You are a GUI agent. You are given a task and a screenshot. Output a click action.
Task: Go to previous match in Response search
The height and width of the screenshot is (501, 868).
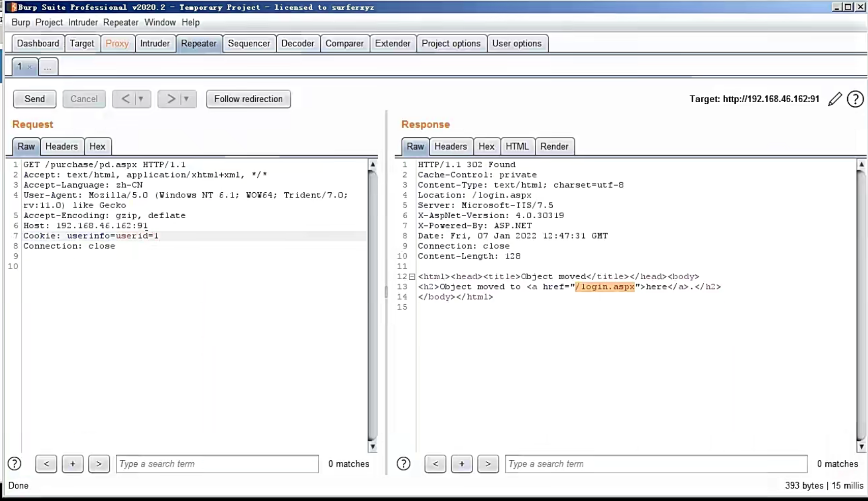pos(435,464)
